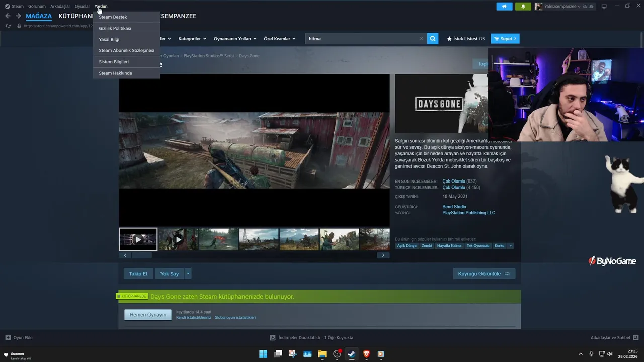Open File Explorer from the taskbar
The image size is (644, 362).
point(322,354)
